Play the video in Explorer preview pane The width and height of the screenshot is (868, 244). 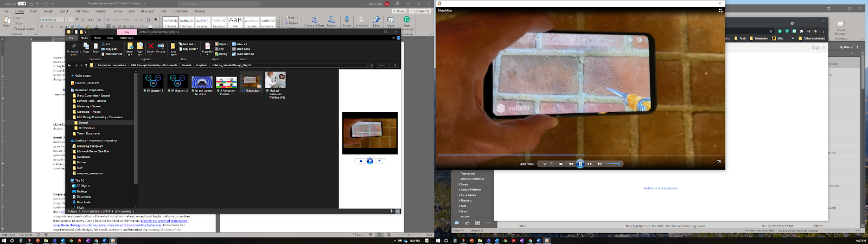(370, 161)
